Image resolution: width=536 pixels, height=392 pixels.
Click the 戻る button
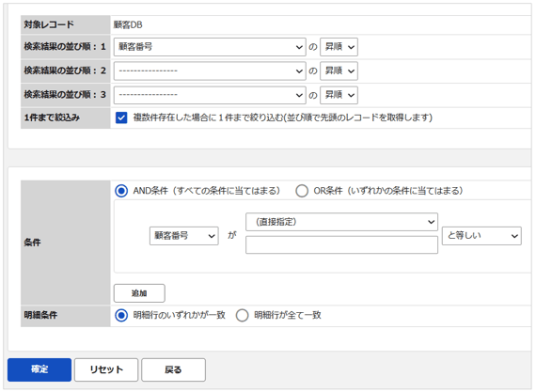coord(173,369)
